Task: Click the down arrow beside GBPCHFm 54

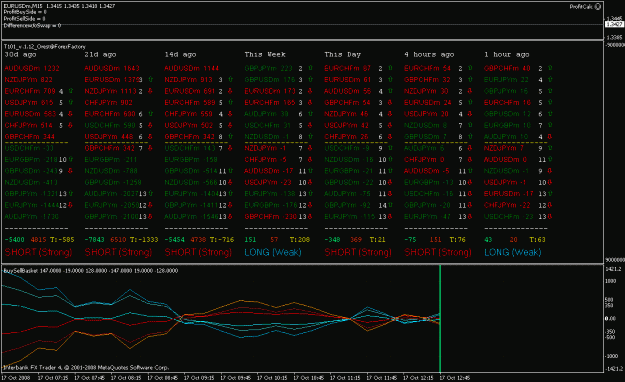Action: pos(390,102)
